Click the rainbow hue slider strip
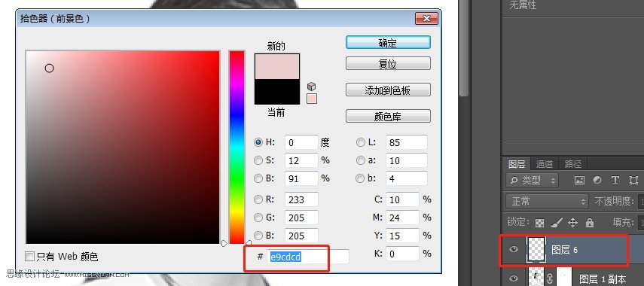 [237, 148]
